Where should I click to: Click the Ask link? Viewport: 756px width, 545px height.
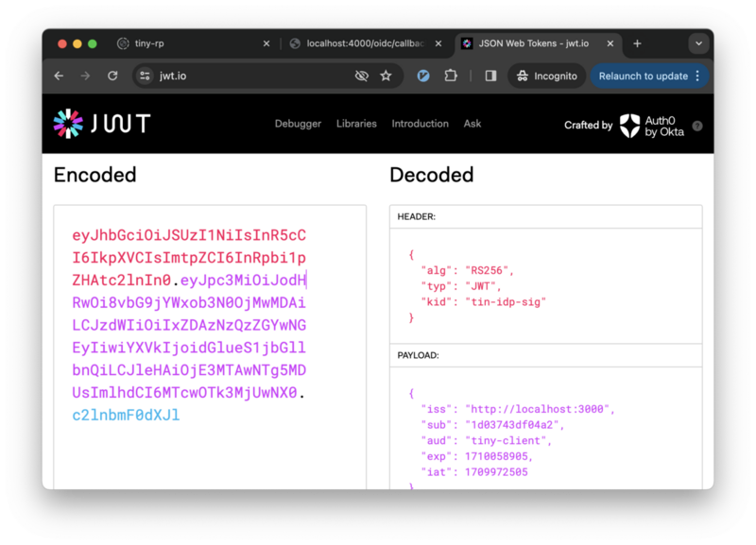tap(472, 124)
